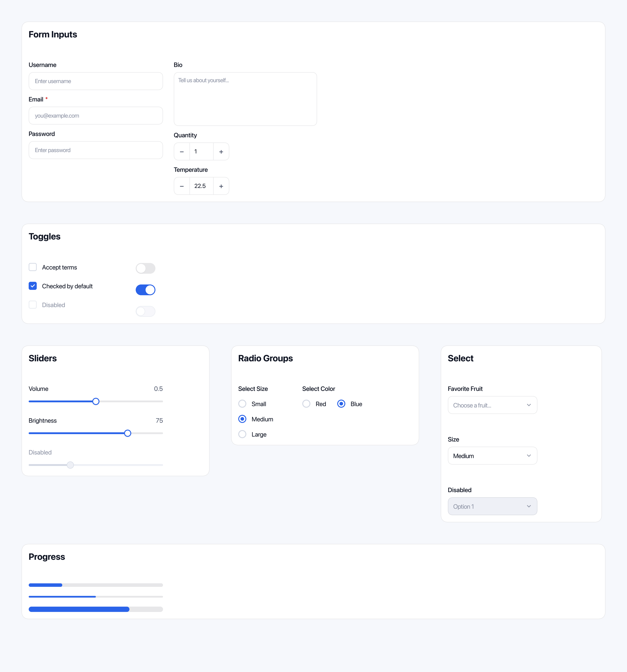Click the Quantity value field showing 1
The width and height of the screenshot is (627, 672).
coord(202,152)
